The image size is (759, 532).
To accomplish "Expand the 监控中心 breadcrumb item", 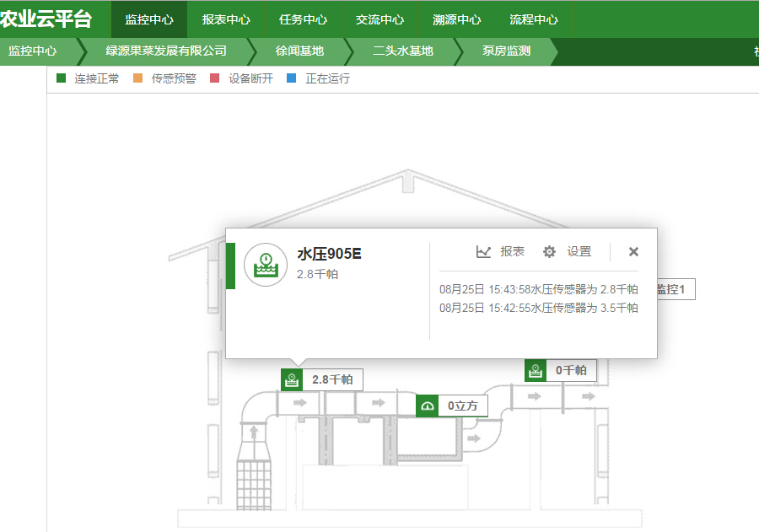I will pos(34,51).
